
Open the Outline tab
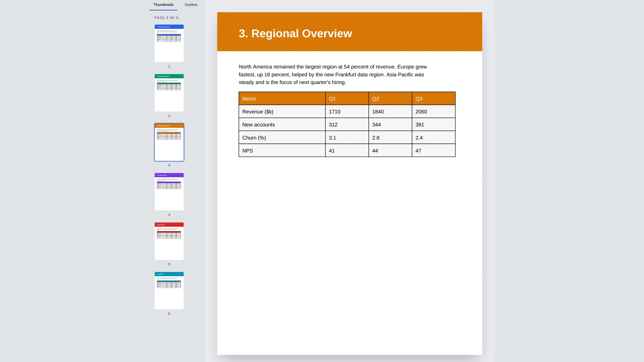point(191,5)
